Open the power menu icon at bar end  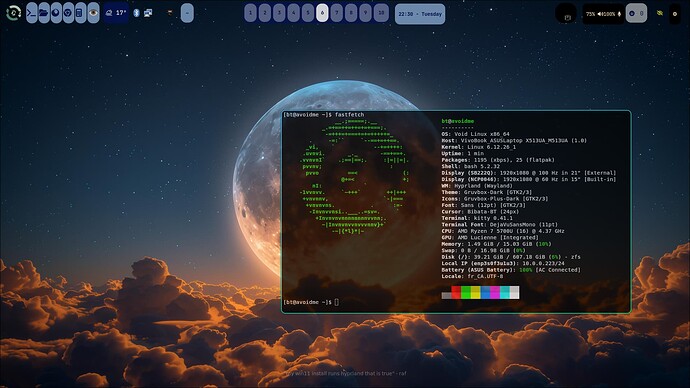(675, 14)
